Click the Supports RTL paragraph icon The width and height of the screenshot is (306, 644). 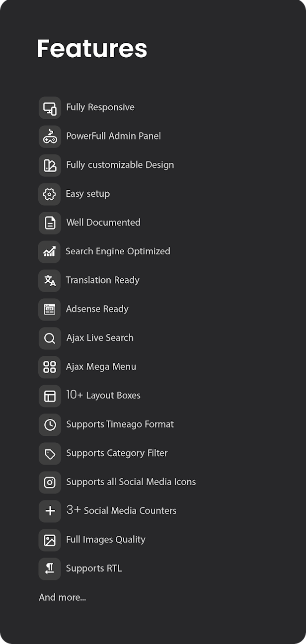click(x=50, y=569)
